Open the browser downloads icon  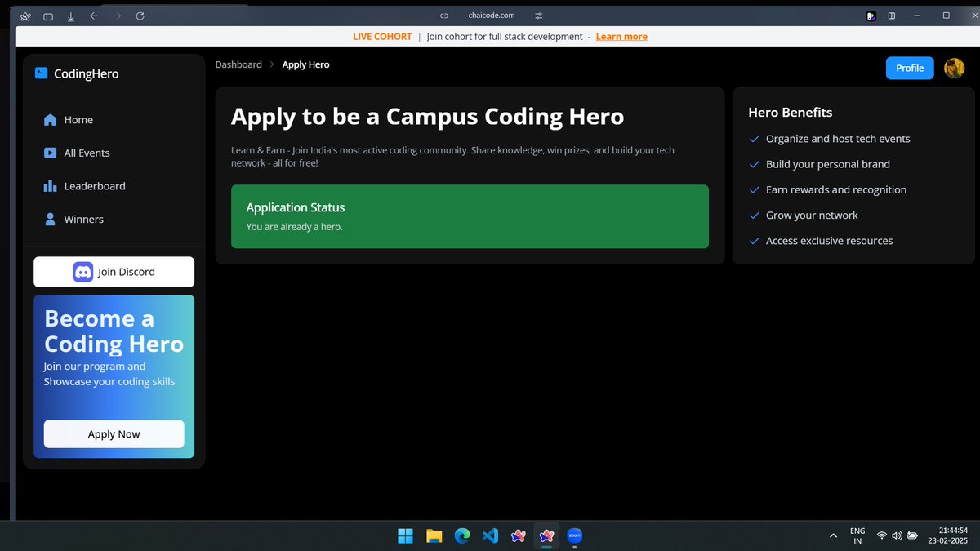[x=71, y=16]
